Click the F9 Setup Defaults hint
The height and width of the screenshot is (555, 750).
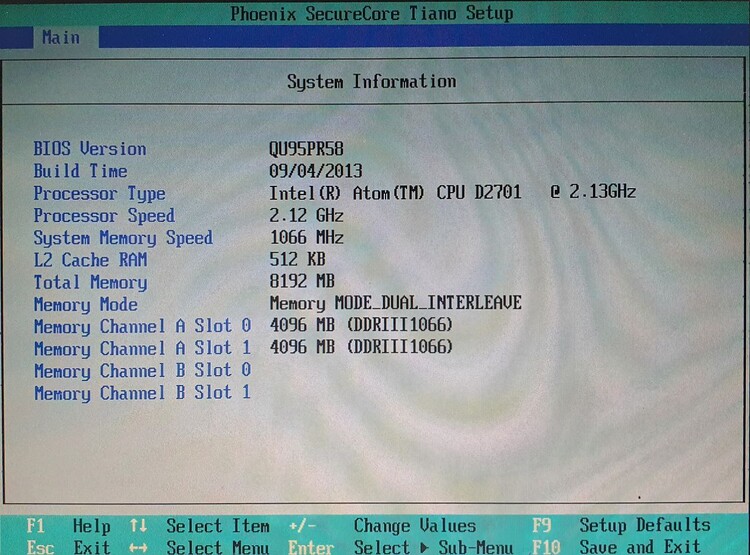tap(622, 525)
